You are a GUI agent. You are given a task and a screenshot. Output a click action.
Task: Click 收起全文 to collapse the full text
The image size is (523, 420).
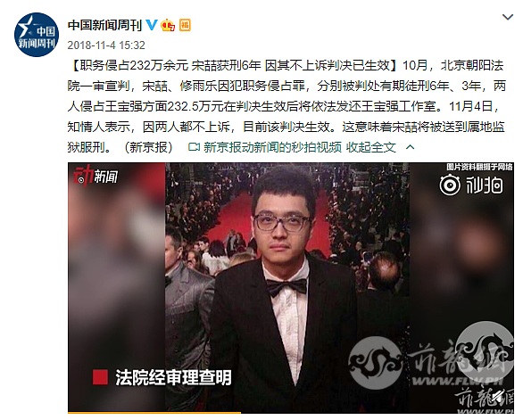371,147
